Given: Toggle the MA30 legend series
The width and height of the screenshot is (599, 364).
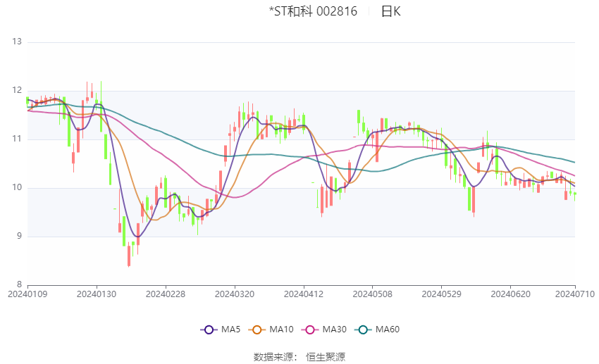Looking at the screenshot, I should tap(324, 330).
